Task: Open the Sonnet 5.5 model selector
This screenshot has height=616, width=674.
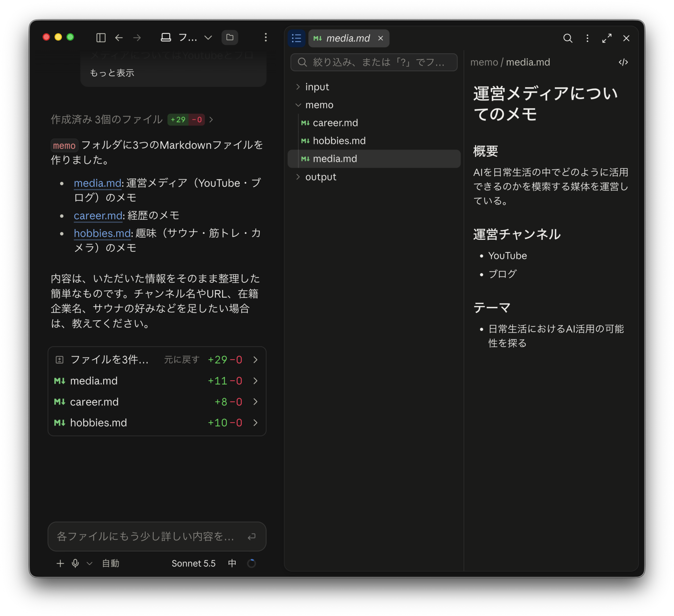Action: tap(193, 563)
